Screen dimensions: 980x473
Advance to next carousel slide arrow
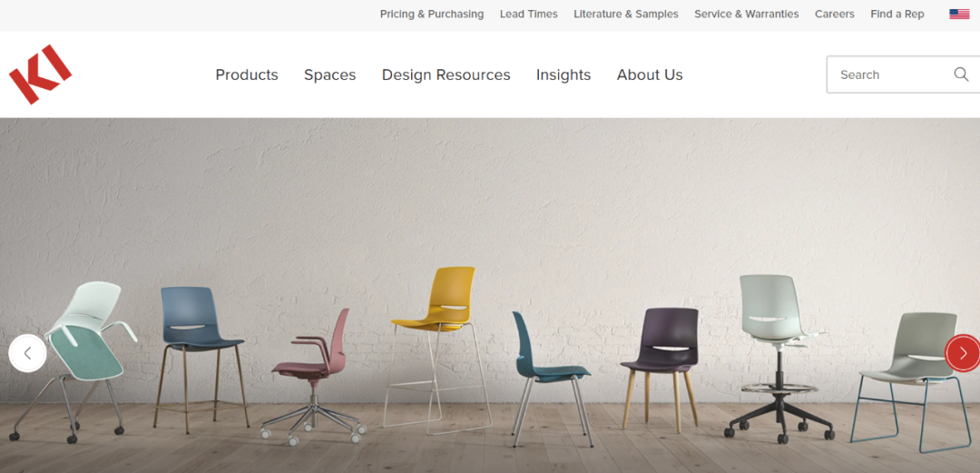point(963,353)
